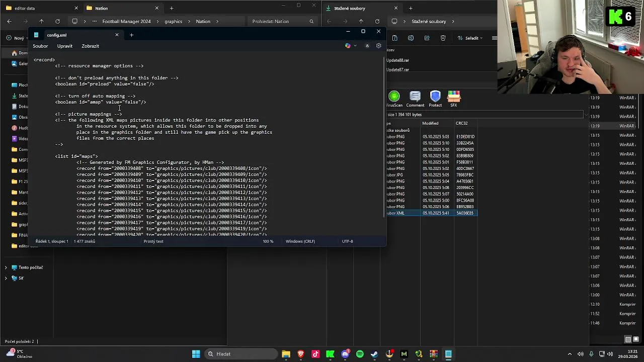Click the Copilot icon in Notepad
This screenshot has width=644, height=362.
pos(348,46)
